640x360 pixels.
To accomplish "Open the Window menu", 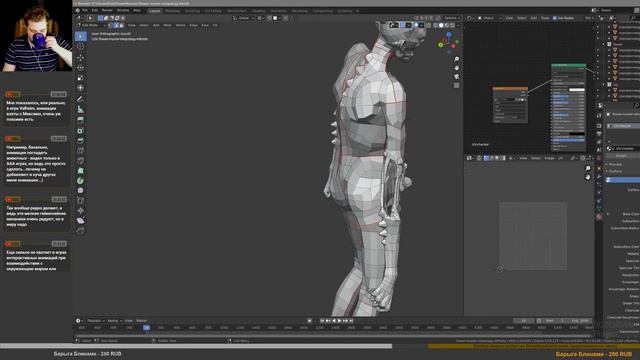I will [x=123, y=11].
